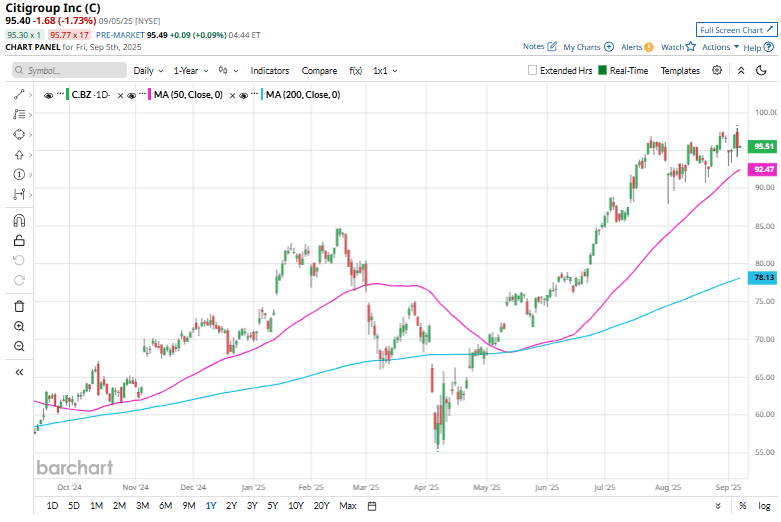
Task: Open the calendar date range picker
Action: (x=371, y=506)
